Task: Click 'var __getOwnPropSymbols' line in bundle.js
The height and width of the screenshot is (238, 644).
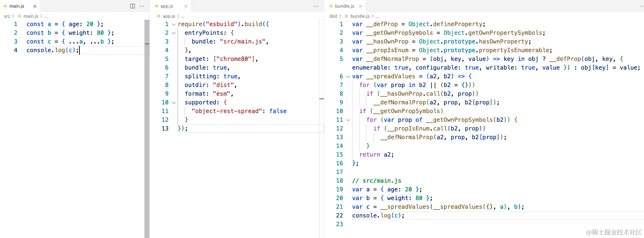Action: point(449,33)
